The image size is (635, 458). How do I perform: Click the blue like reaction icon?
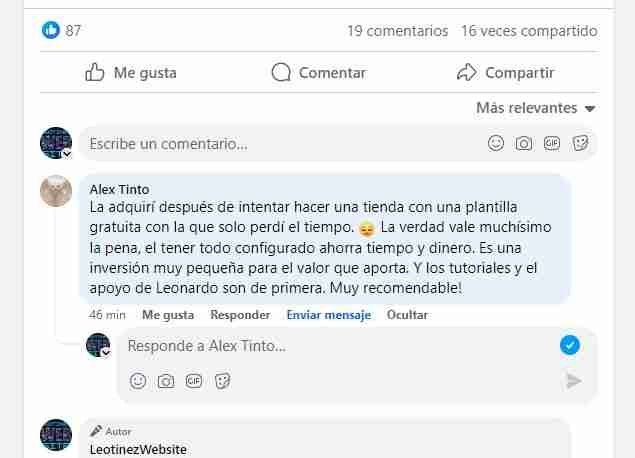(x=51, y=30)
